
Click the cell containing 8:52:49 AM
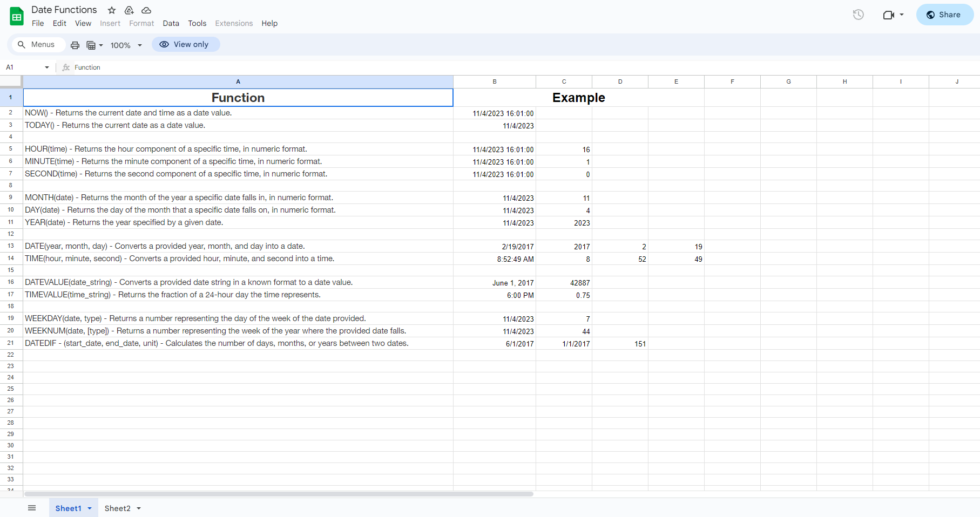click(495, 259)
